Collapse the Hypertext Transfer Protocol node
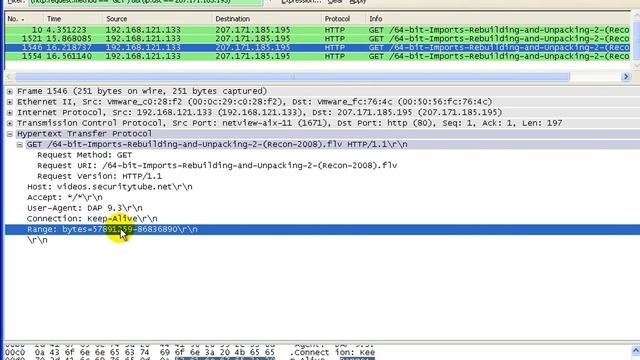The width and height of the screenshot is (640, 360). (x=9, y=134)
